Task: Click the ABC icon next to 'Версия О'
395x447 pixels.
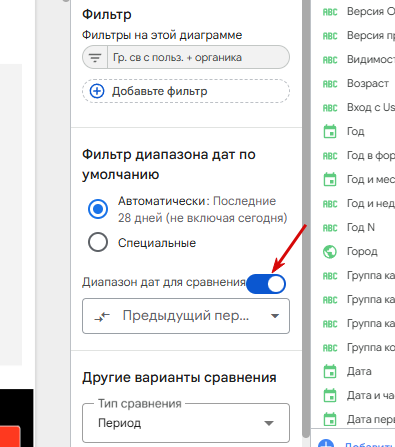Action: click(330, 12)
